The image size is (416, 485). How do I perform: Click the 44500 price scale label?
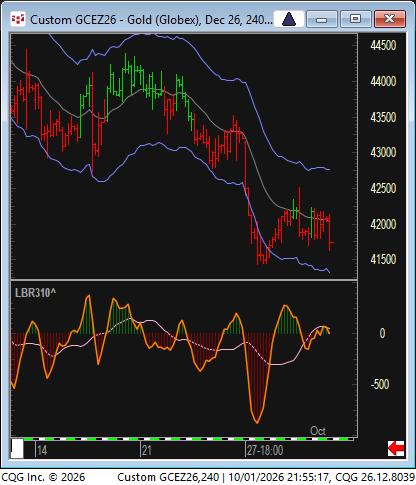point(383,45)
